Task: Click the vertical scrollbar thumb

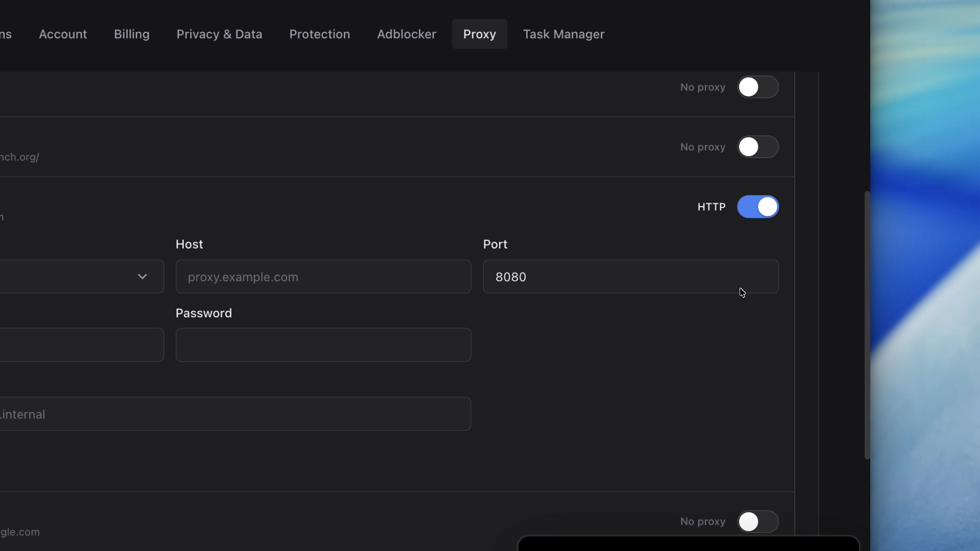Action: pos(867,325)
